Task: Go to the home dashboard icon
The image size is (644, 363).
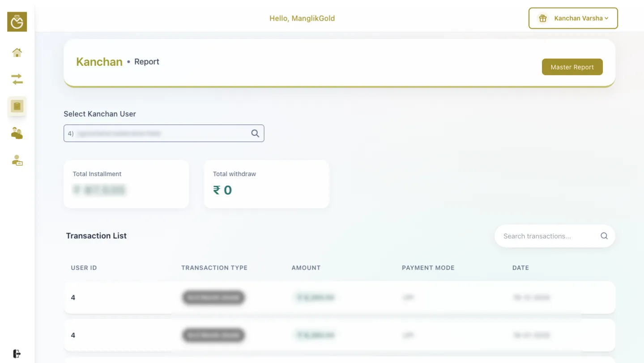Action: coord(17,53)
